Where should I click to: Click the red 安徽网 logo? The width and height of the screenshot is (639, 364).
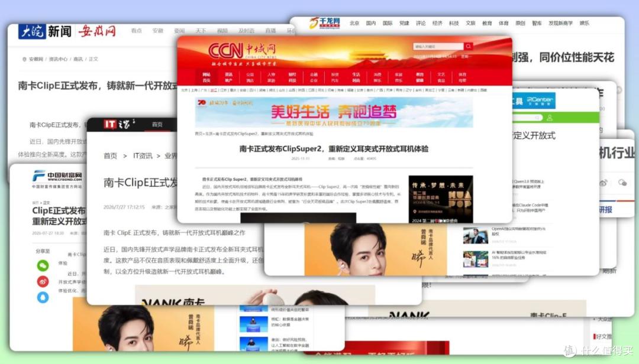click(97, 31)
